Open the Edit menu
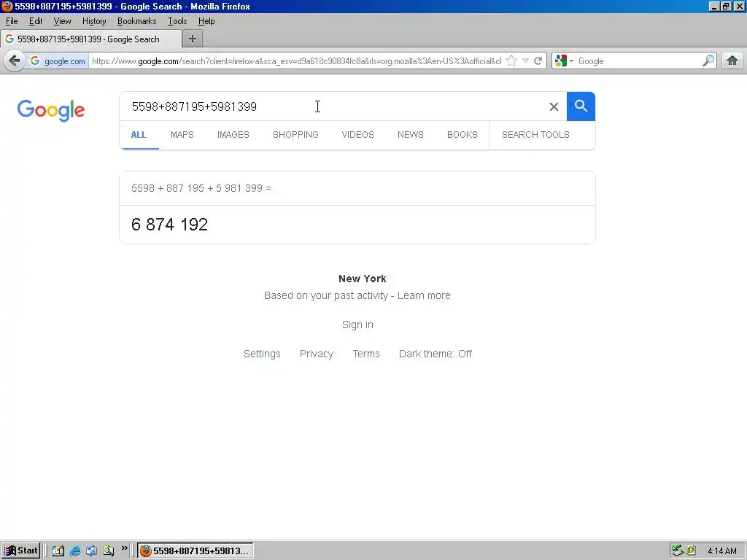Viewport: 747px width, 560px height. (36, 21)
